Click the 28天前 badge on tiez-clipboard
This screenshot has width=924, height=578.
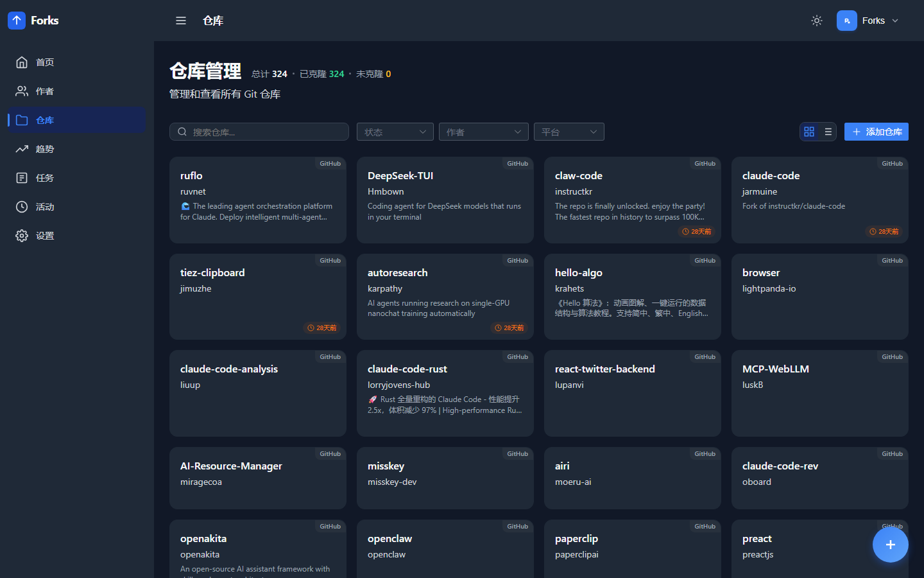pos(322,328)
